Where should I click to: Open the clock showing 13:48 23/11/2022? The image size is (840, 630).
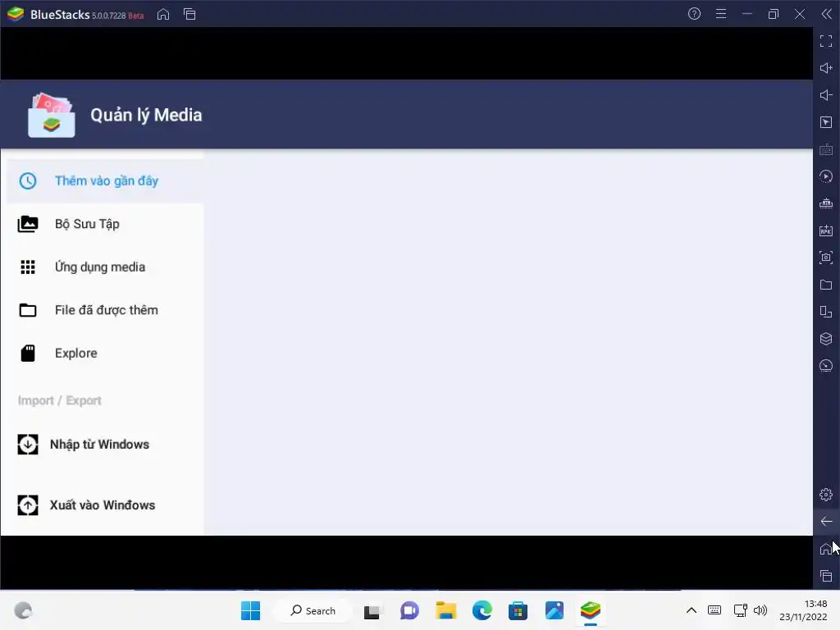(803, 610)
